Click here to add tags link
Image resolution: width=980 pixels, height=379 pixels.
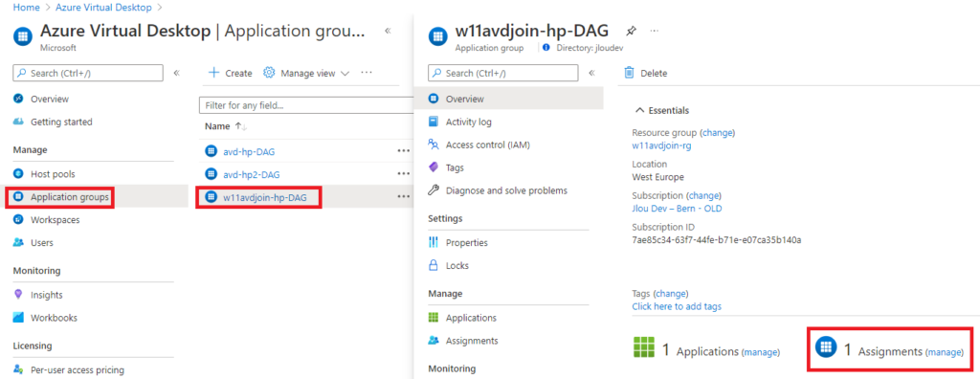[x=677, y=306]
